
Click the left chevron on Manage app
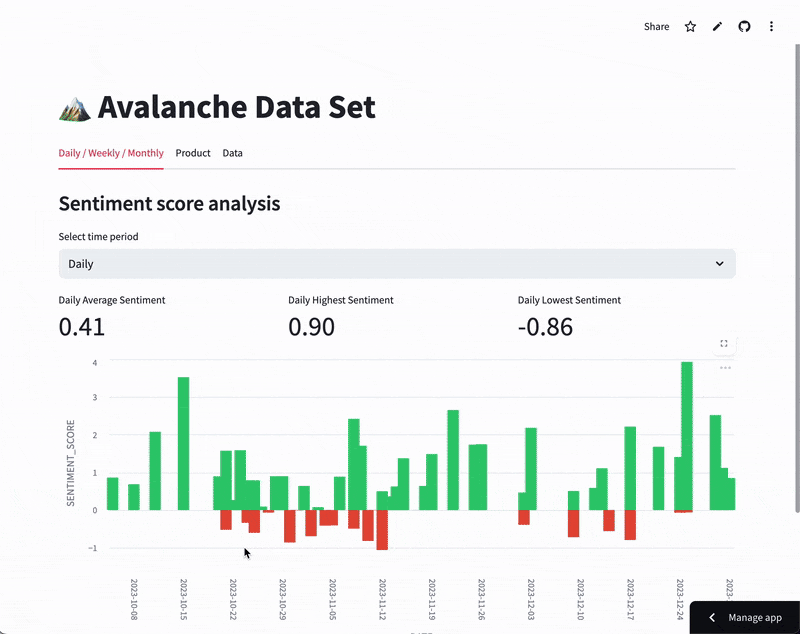click(x=712, y=618)
